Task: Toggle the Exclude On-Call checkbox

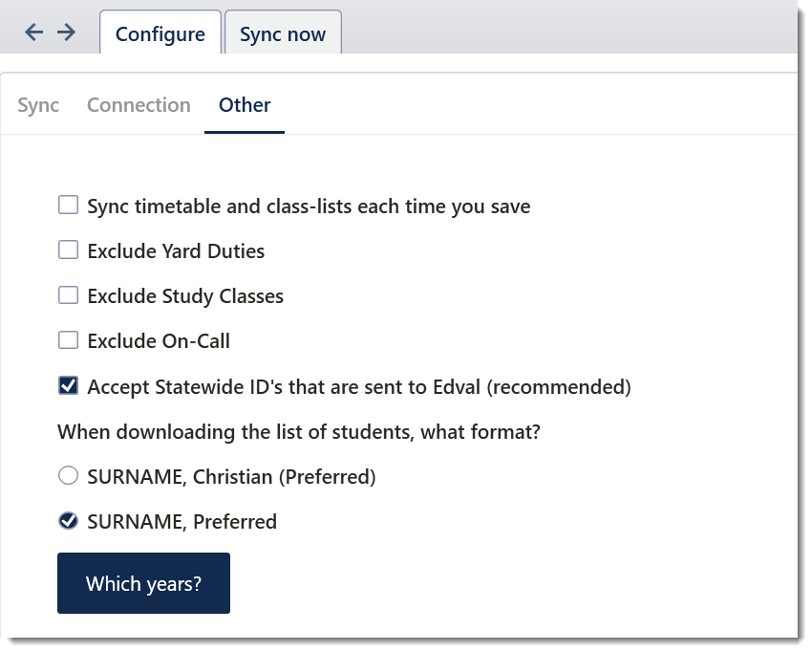Action: [x=69, y=340]
